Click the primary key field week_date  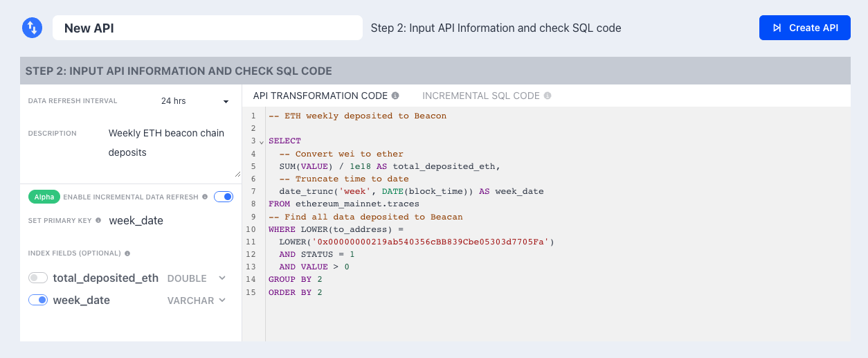pyautogui.click(x=136, y=220)
